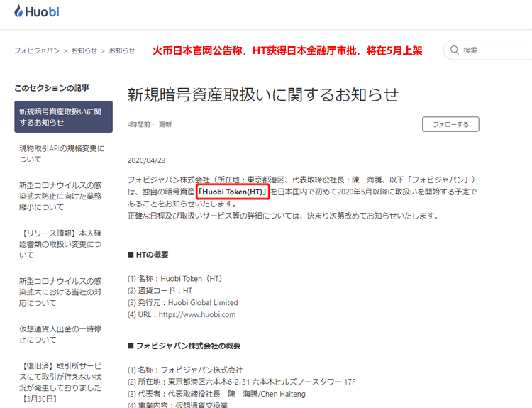532x408 pixels.
Task: Click the date 2020/04/23
Action: pyautogui.click(x=147, y=160)
